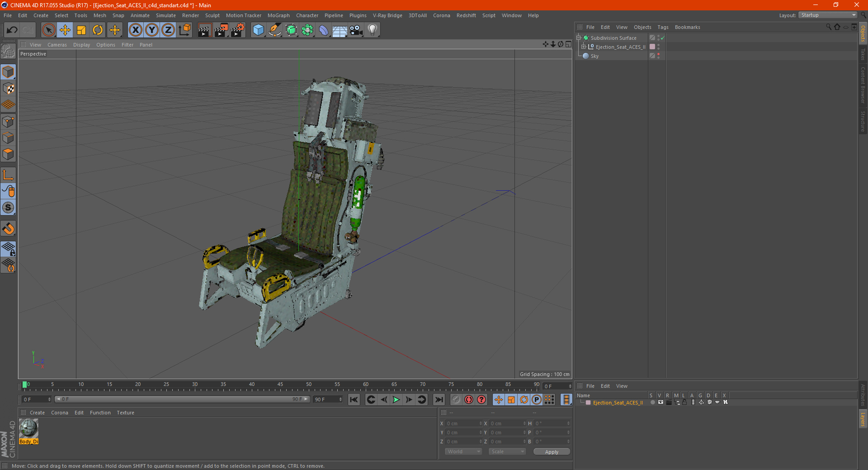The height and width of the screenshot is (470, 868).
Task: Activate the Scale tool in top toolbar
Action: point(81,30)
